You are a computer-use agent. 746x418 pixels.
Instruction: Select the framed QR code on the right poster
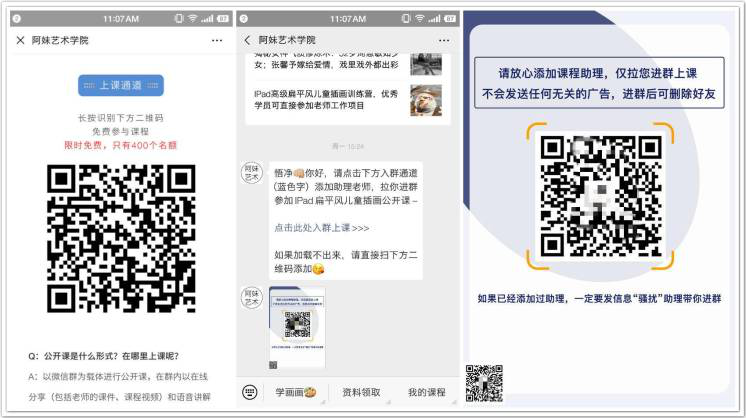[x=600, y=196]
